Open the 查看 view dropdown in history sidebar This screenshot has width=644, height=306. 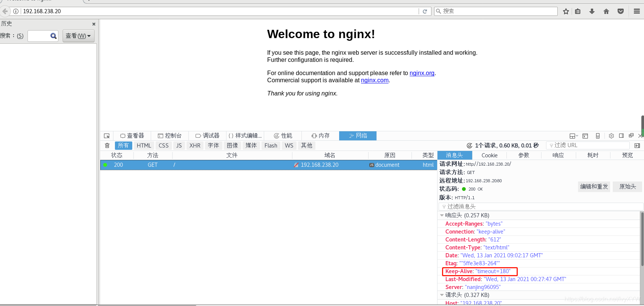coord(78,36)
